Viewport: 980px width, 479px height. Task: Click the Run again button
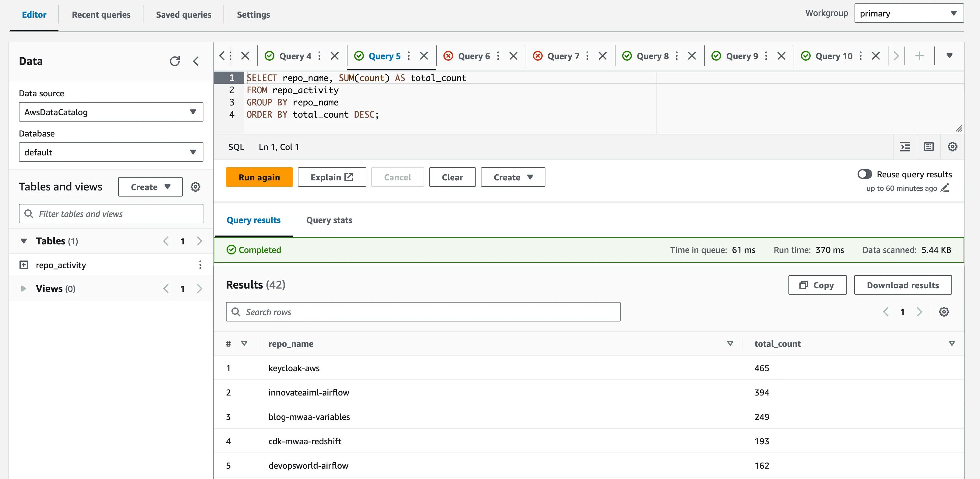tap(259, 177)
